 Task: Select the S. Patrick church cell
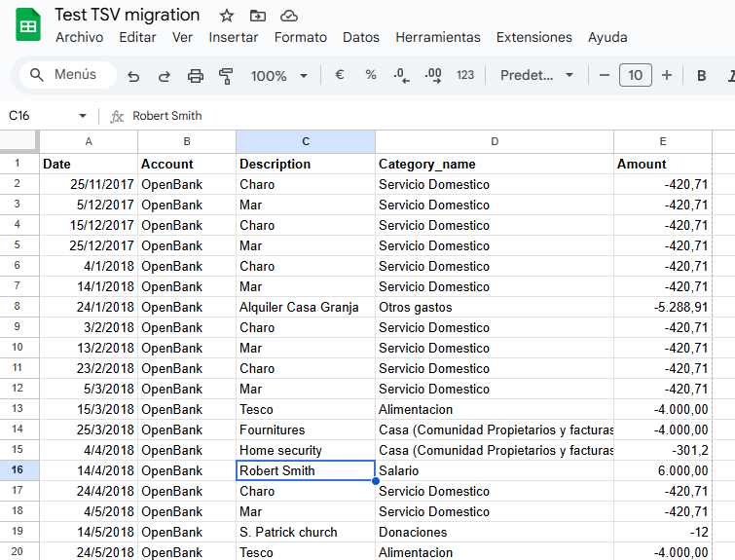[306, 532]
